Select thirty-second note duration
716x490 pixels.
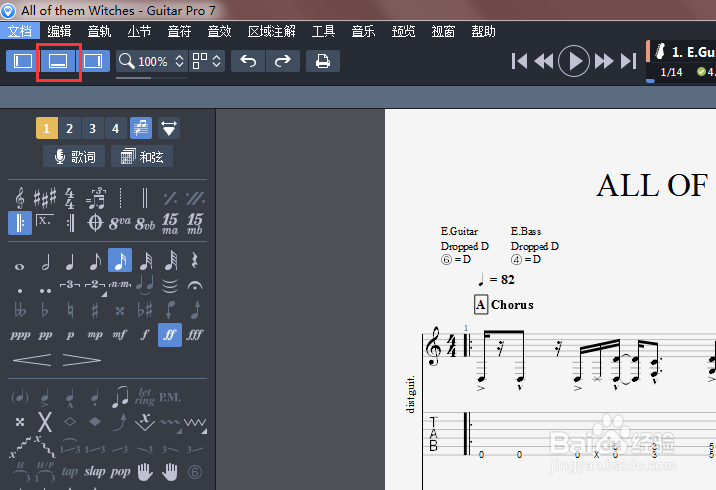tap(145, 261)
